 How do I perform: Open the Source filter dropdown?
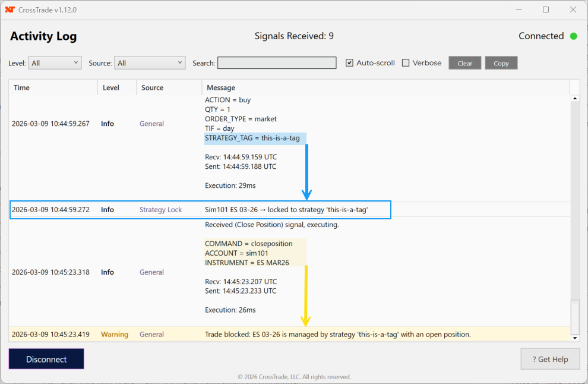point(151,63)
